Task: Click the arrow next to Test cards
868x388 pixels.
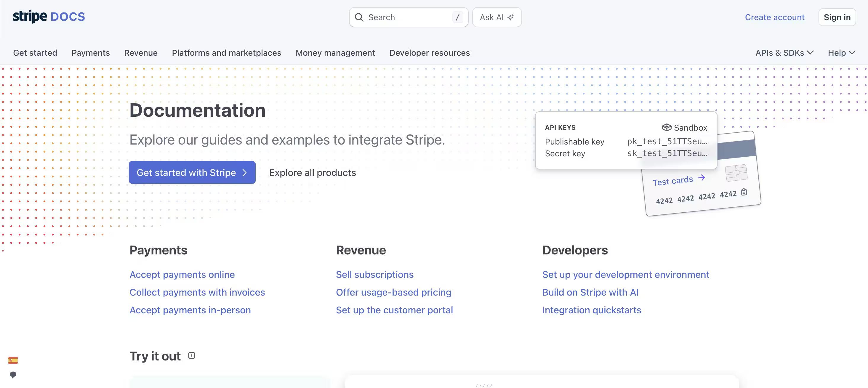Action: tap(701, 177)
